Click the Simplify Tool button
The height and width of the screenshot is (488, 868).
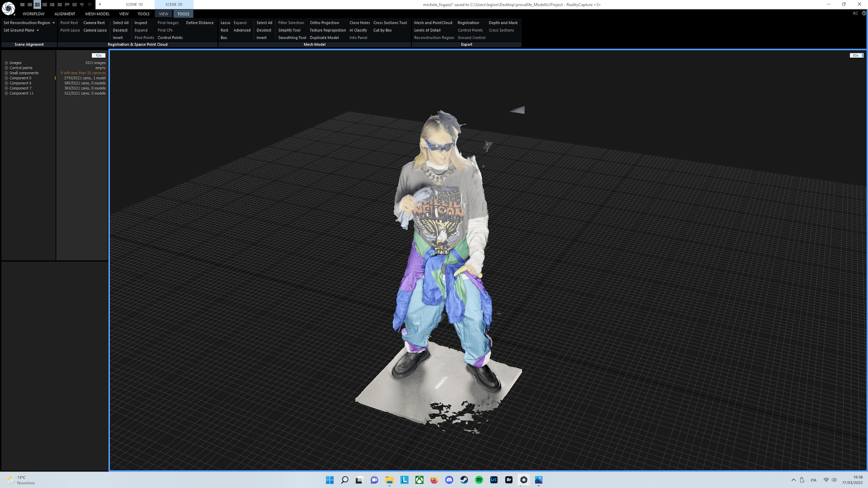pos(289,30)
